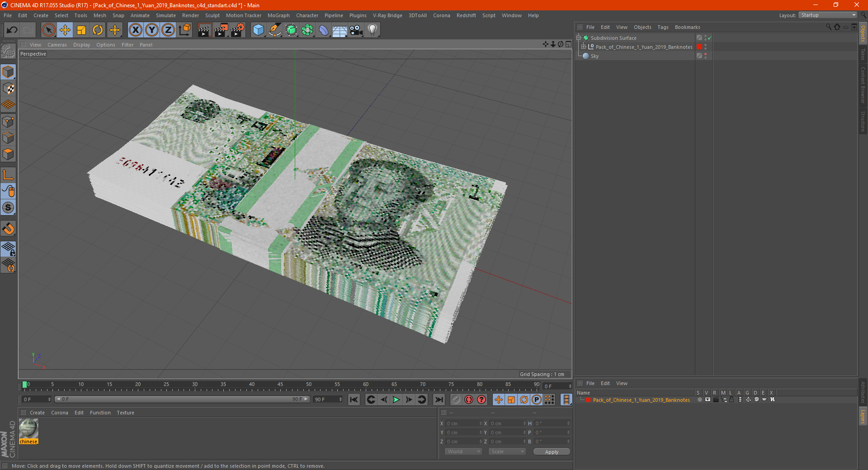Viewport: 868px width, 470px height.
Task: Open the Floor environment objects icon
Action: pos(340,30)
